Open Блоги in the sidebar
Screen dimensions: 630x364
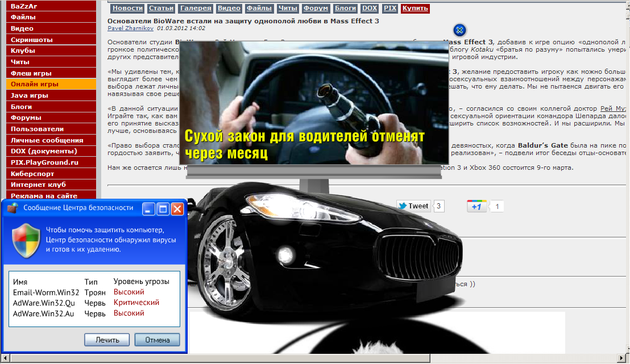[51, 106]
